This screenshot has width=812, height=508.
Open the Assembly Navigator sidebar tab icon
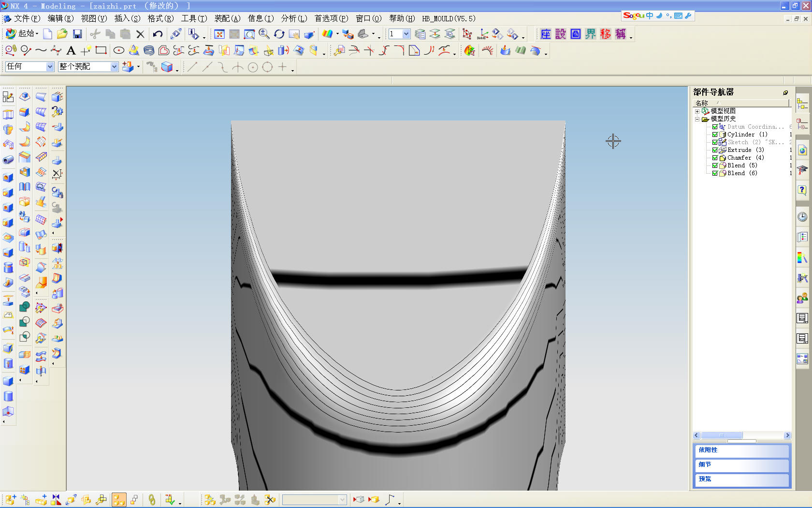(802, 104)
